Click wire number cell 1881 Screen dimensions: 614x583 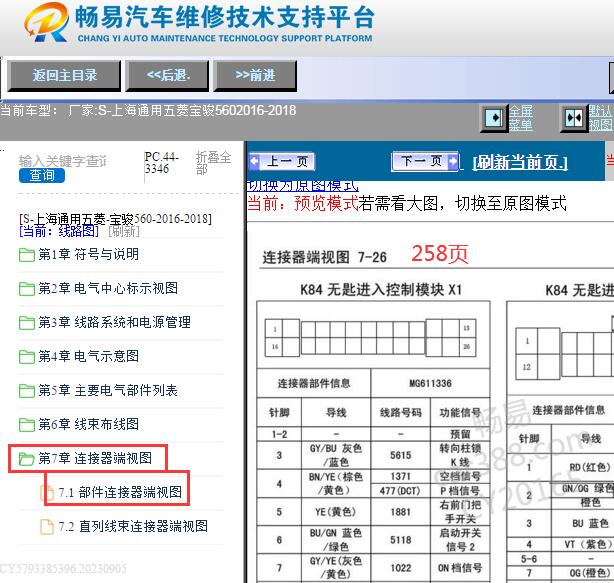[401, 512]
